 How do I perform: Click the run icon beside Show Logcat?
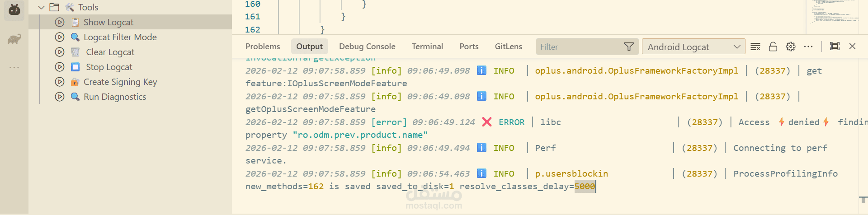pyautogui.click(x=60, y=22)
